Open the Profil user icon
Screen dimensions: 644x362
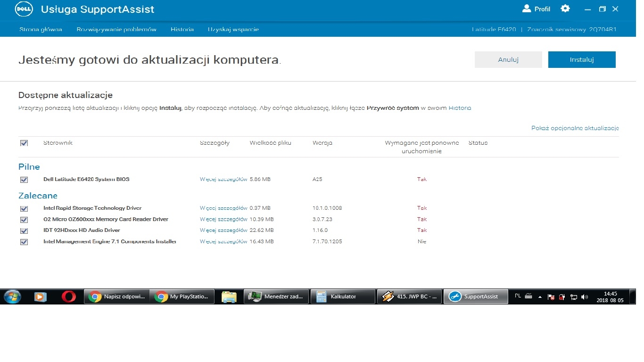(x=527, y=8)
